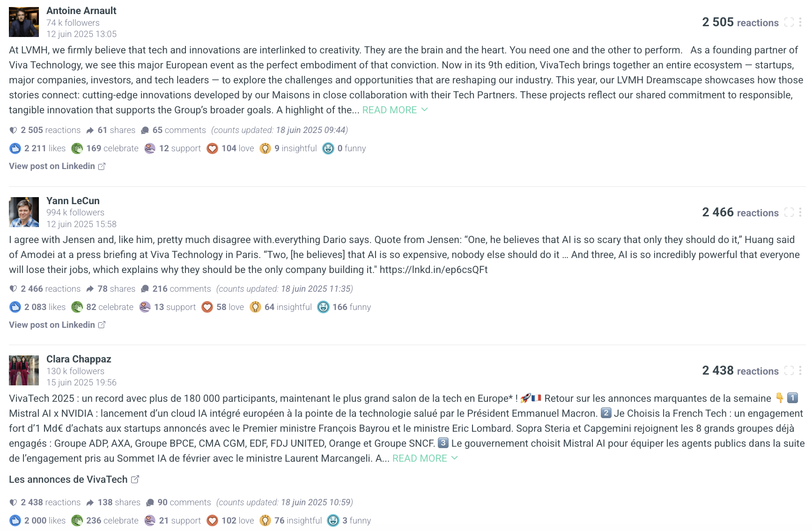Click the Antoine Arnault author name
This screenshot has width=812, height=531.
click(x=81, y=10)
